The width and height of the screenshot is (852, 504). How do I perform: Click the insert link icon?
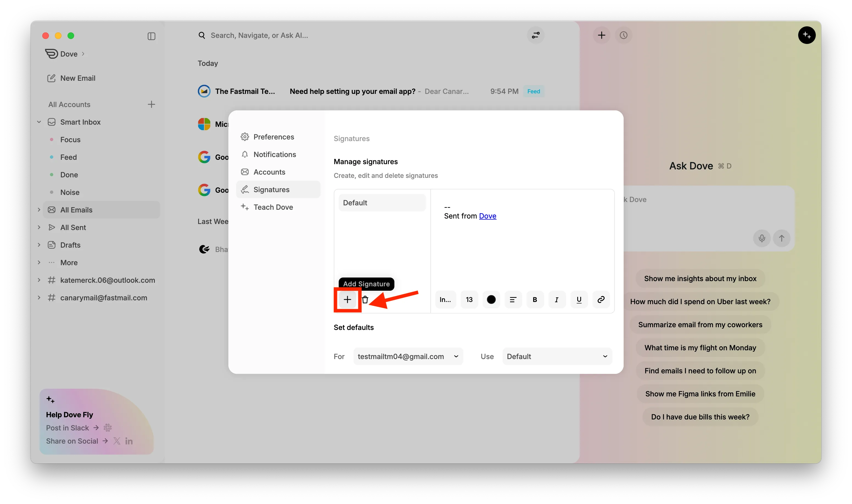coord(601,299)
